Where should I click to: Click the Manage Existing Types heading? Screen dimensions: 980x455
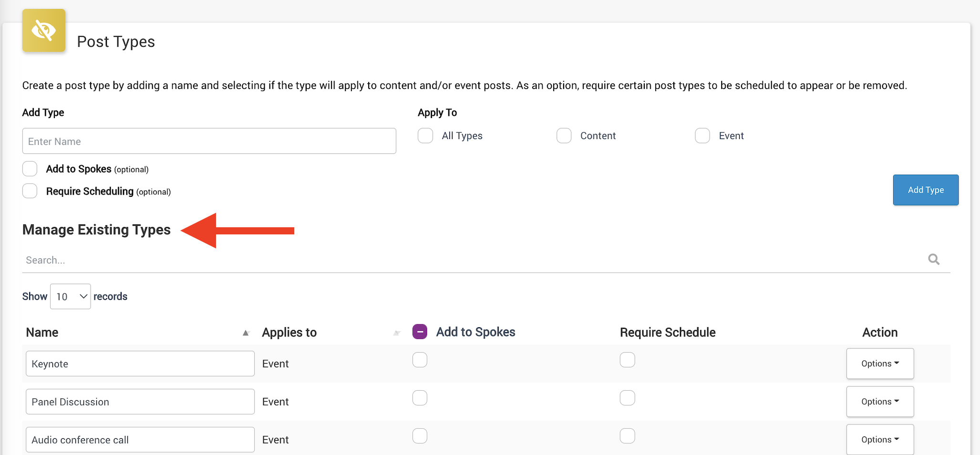[x=96, y=230]
